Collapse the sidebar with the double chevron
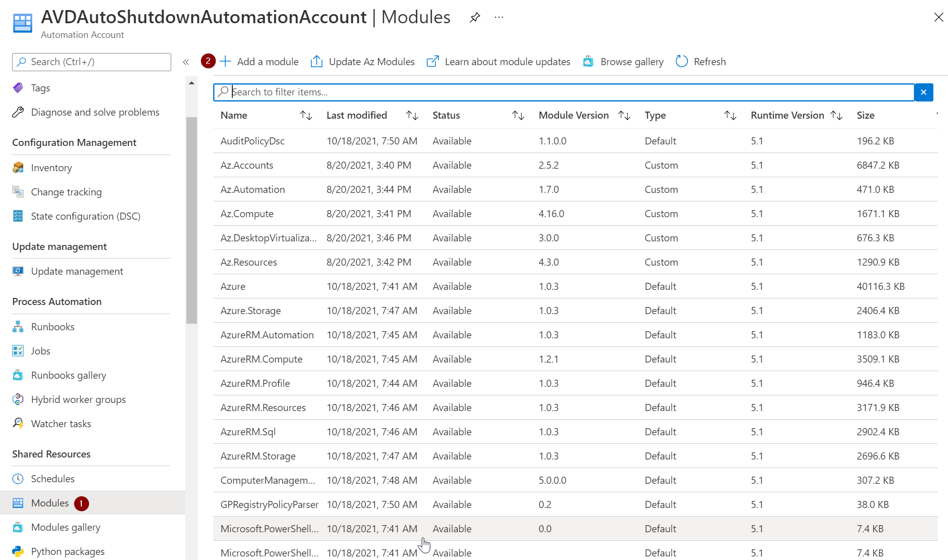948x560 pixels. pyautogui.click(x=186, y=62)
